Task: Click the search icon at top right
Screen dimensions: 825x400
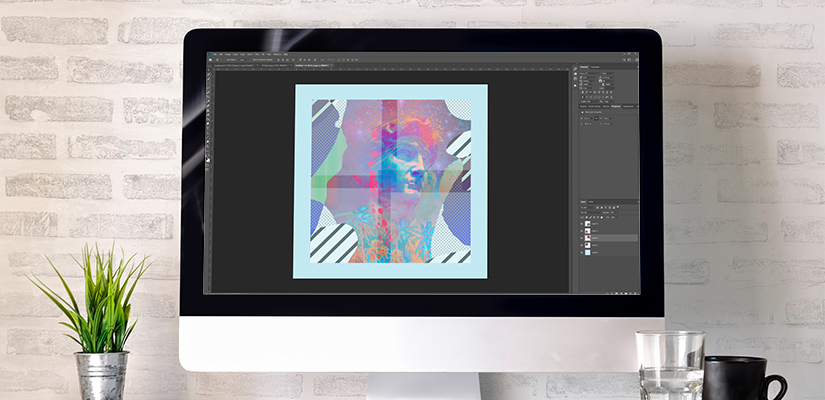Action: 625,60
